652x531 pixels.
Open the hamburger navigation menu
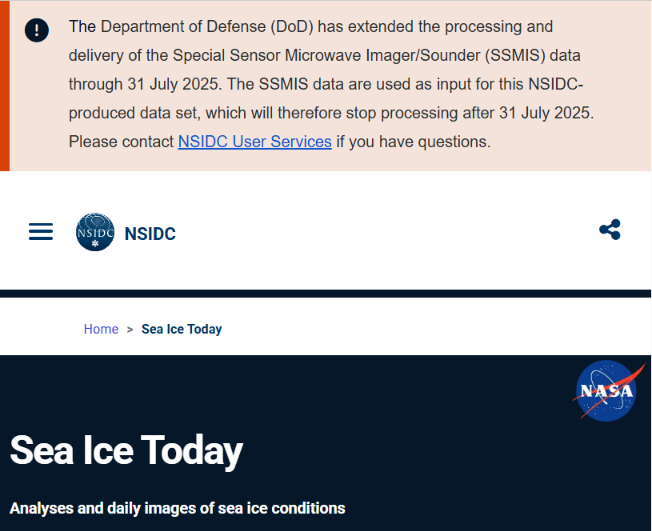(41, 232)
